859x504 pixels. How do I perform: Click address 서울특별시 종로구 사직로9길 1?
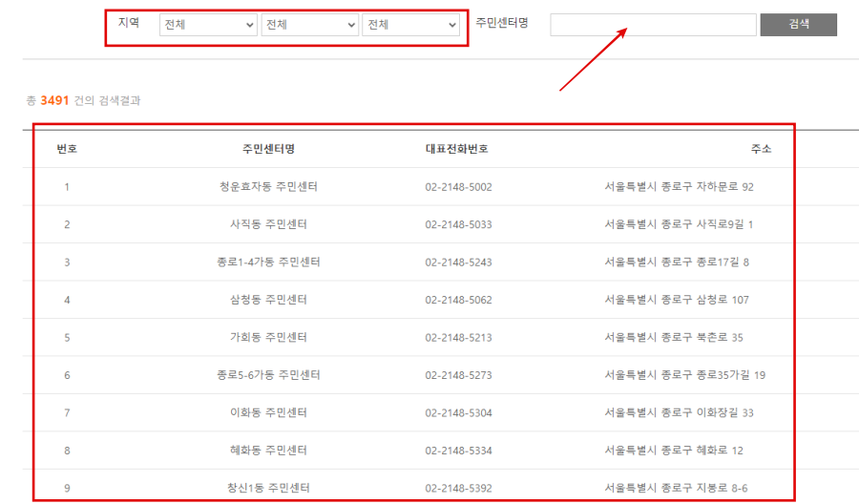(x=679, y=224)
